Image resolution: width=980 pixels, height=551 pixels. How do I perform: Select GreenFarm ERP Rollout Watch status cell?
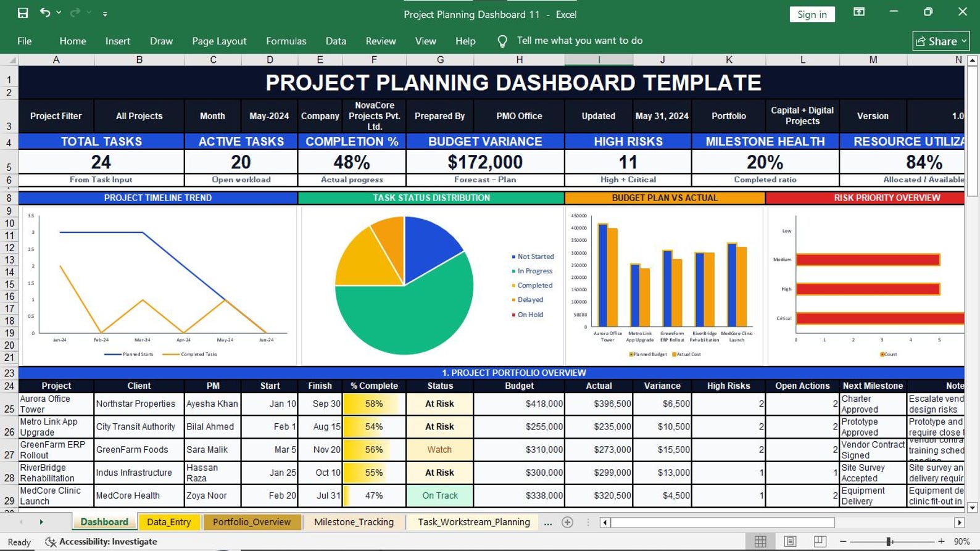click(440, 450)
